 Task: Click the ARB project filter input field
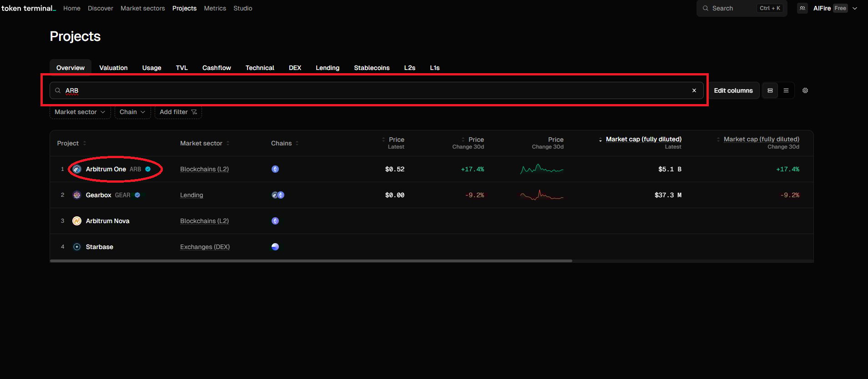tap(377, 90)
